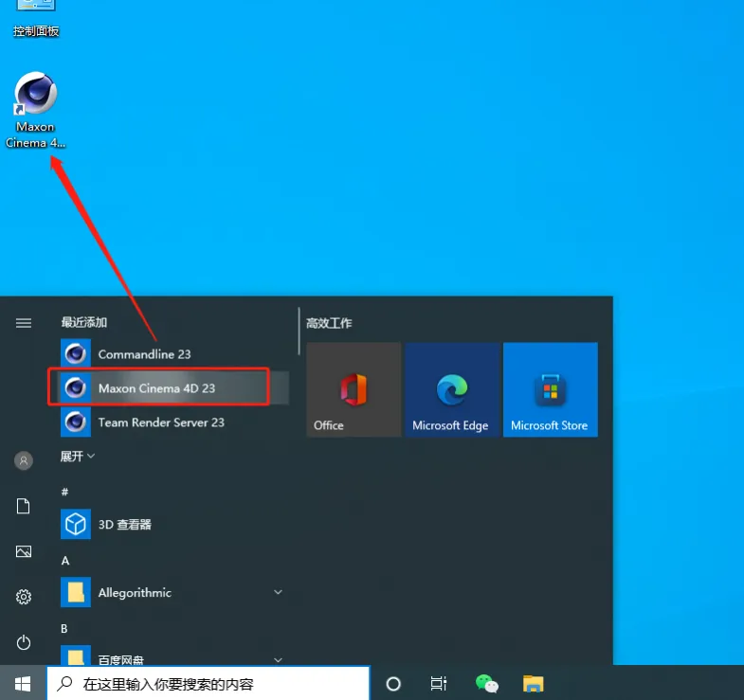Image resolution: width=744 pixels, height=700 pixels.
Task: Open Pictures from the Start sidebar
Action: (24, 551)
